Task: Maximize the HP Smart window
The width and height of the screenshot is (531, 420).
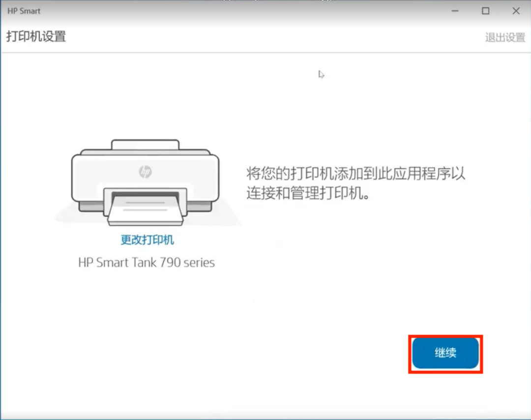Action: click(x=485, y=10)
